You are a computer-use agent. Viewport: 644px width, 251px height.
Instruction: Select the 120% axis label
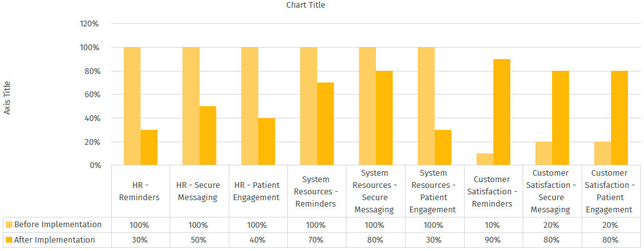[x=89, y=24]
